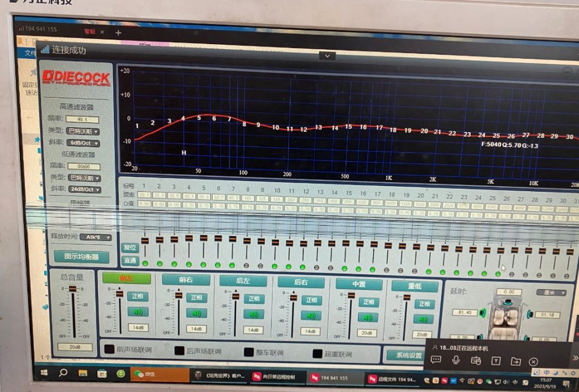Image resolution: width=579 pixels, height=392 pixels.
Task: Toggle 正相 phase for the 后右 channel
Action: [x=311, y=300]
